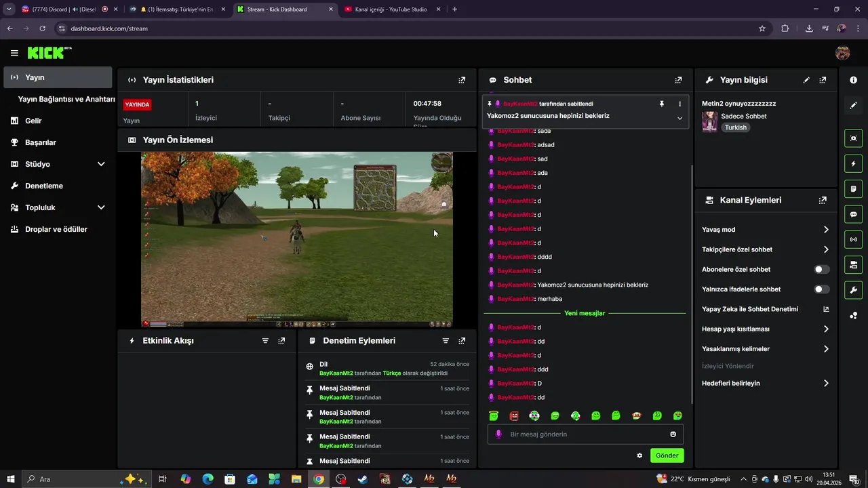Click BayKaanMt2 name in Dil moderation entry
The width and height of the screenshot is (868, 488).
coord(336,373)
